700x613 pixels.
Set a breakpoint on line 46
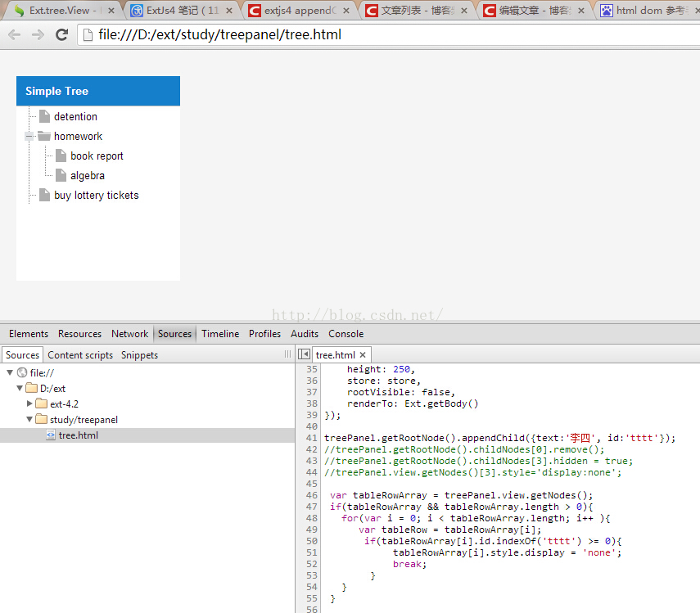click(312, 495)
